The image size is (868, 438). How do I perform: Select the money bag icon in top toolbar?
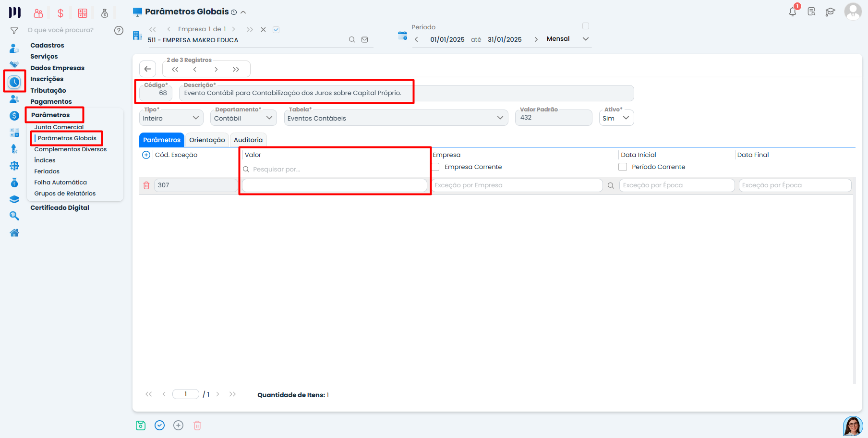click(105, 13)
